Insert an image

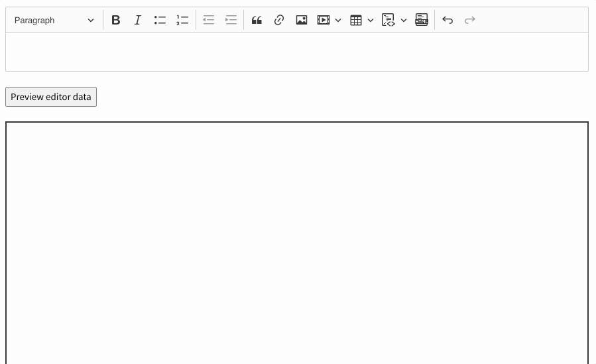[x=302, y=20]
